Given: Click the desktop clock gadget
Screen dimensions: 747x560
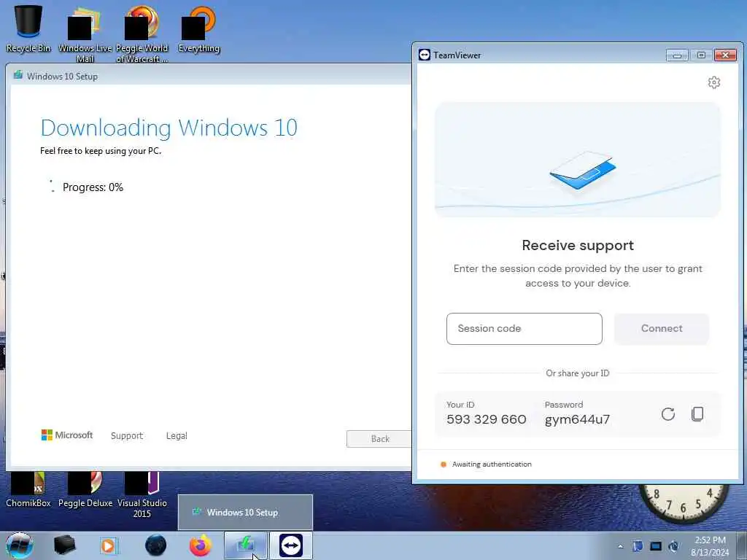Looking at the screenshot, I should [x=683, y=504].
